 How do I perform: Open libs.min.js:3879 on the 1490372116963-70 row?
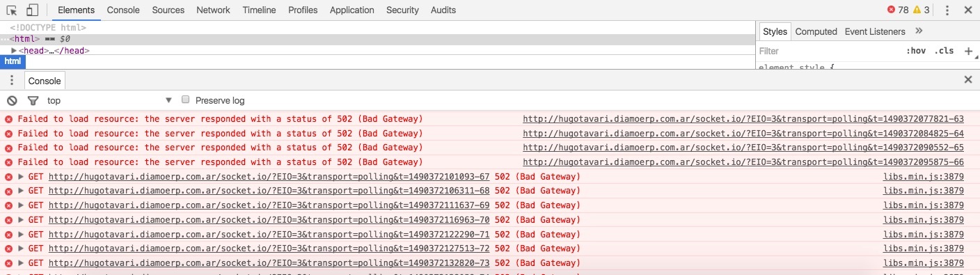tap(924, 220)
